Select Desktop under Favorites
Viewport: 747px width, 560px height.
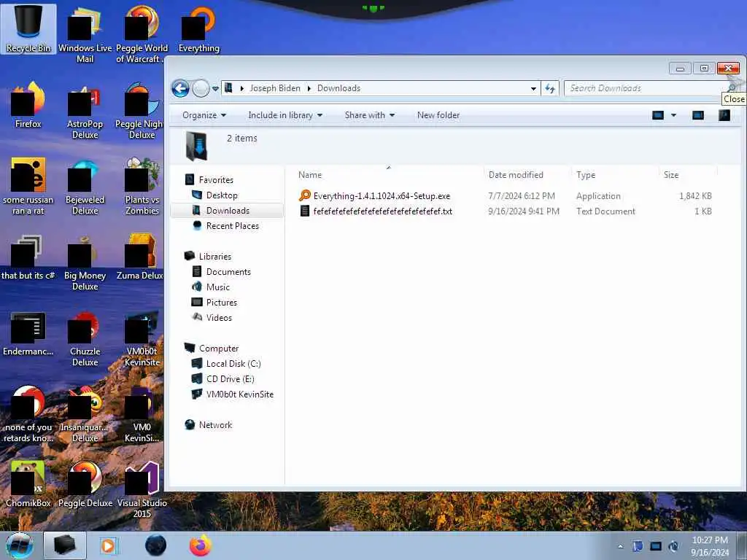pyautogui.click(x=222, y=195)
